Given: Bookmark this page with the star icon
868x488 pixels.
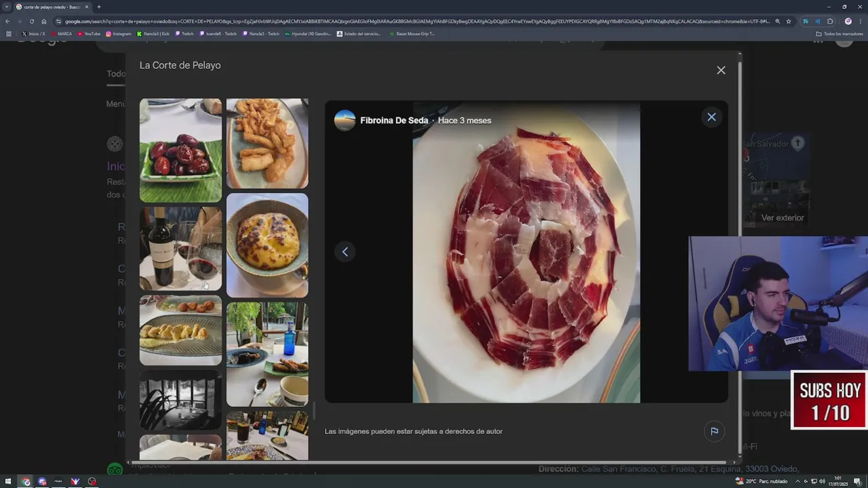Looking at the screenshot, I should [789, 21].
